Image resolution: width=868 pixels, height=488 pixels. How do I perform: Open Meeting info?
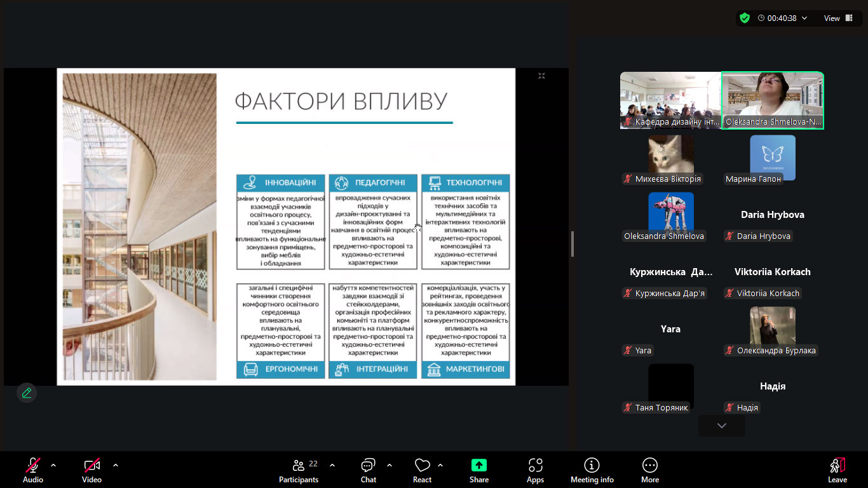point(592,470)
